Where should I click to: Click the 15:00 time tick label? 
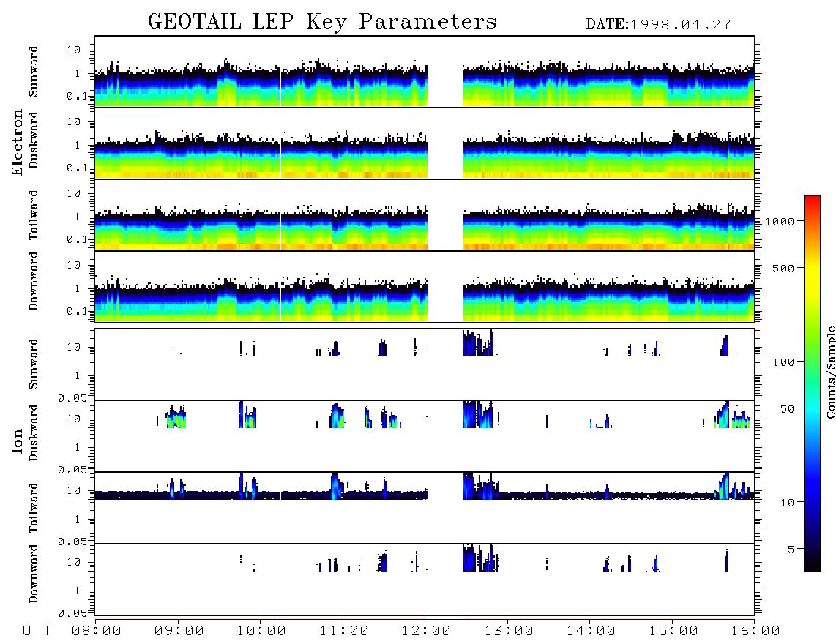673,632
